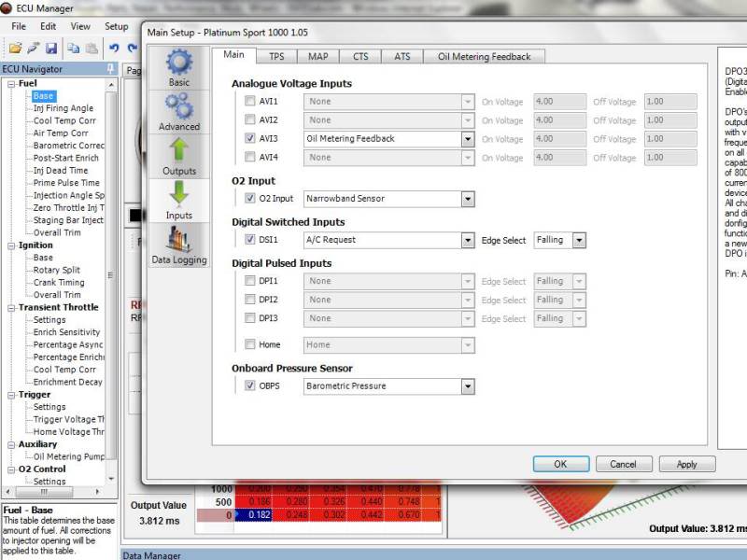Select the Inputs setup section
Image resolution: width=747 pixels, height=560 pixels.
tap(179, 201)
